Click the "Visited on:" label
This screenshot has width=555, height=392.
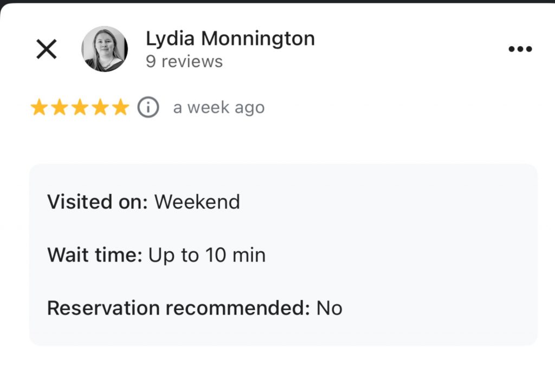98,202
